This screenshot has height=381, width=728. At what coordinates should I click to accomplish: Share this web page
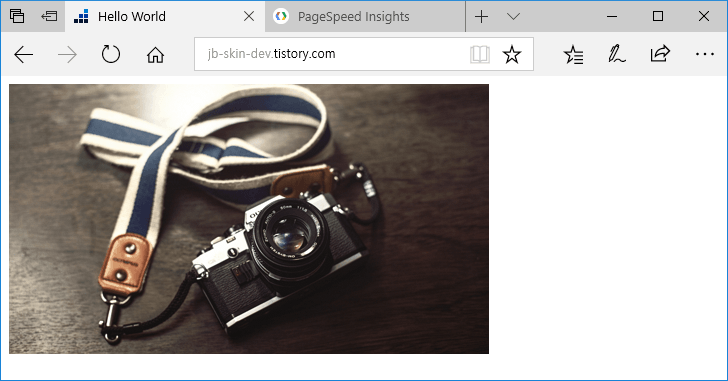coord(660,54)
